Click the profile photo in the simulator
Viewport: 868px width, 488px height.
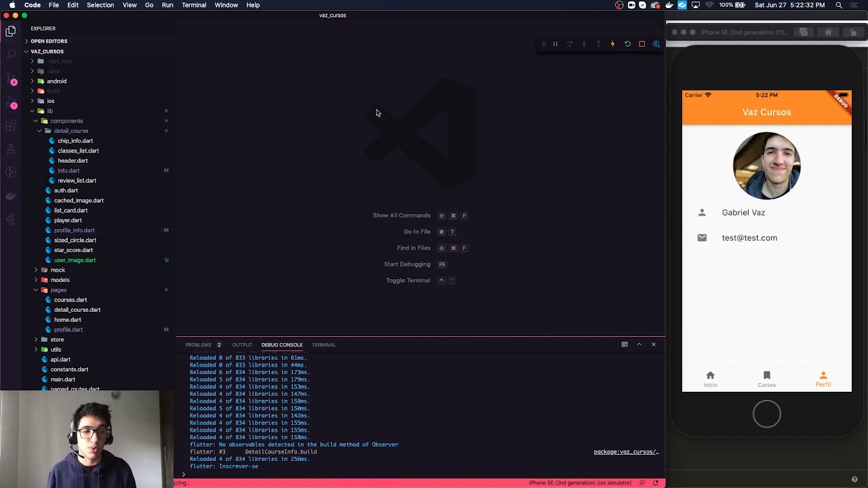point(767,166)
